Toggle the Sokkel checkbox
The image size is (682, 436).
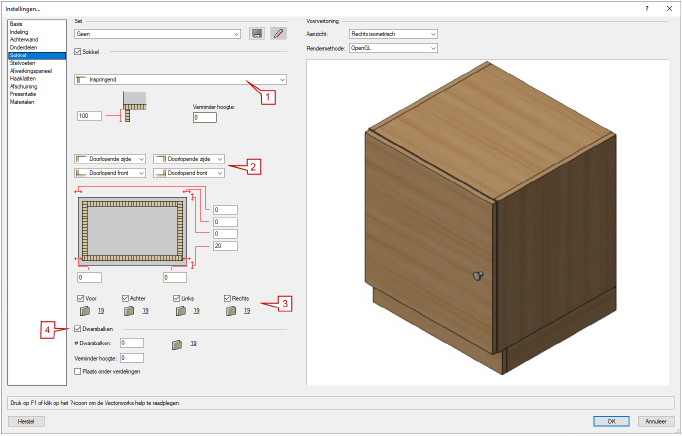tap(78, 51)
